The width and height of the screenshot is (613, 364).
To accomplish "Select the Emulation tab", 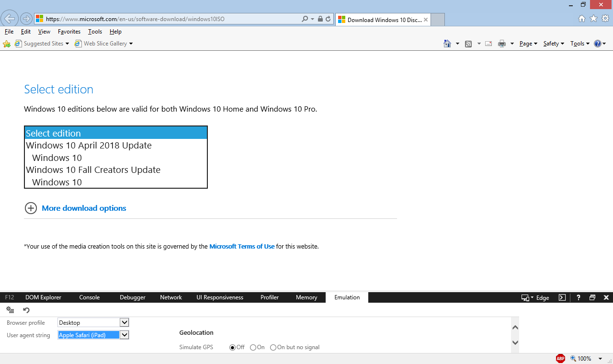I will (x=347, y=297).
